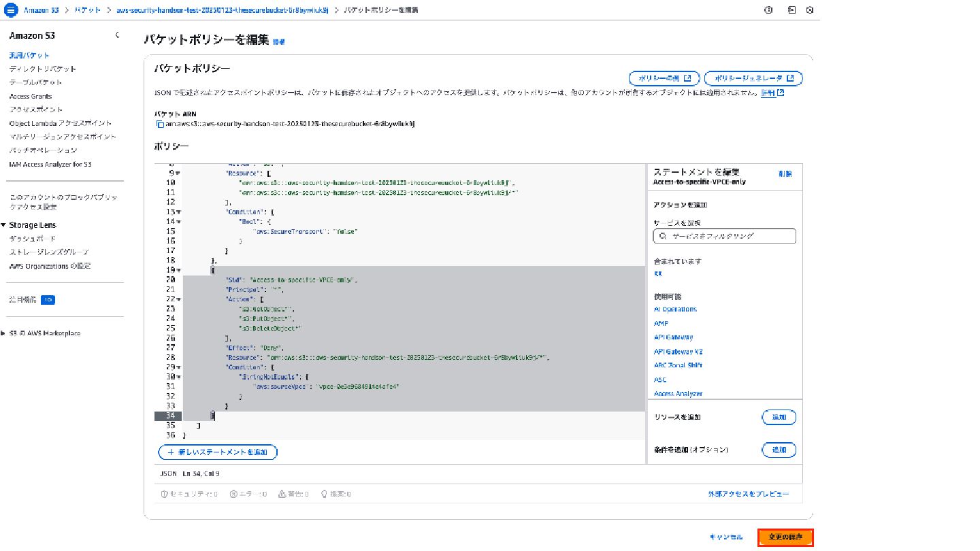The width and height of the screenshot is (980, 551).
Task: Click the aws:sourceVpce line in editor
Action: coord(325,386)
